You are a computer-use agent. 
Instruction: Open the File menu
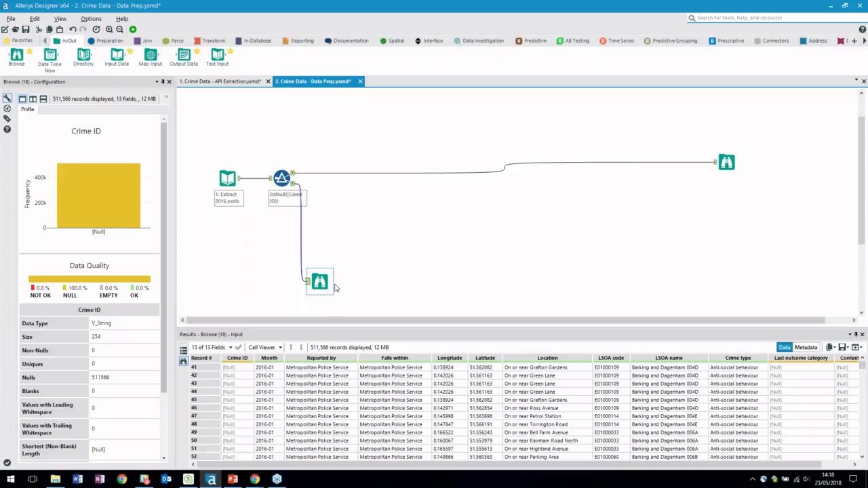pos(11,19)
